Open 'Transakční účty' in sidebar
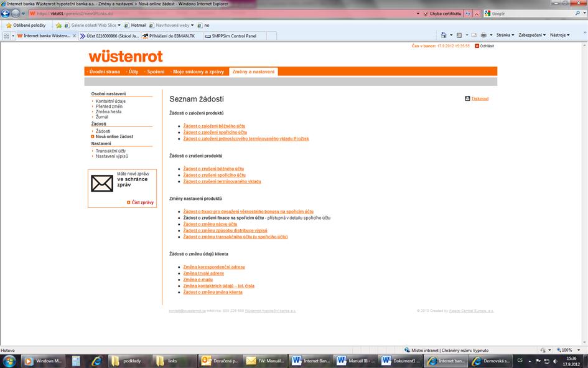 click(111, 151)
